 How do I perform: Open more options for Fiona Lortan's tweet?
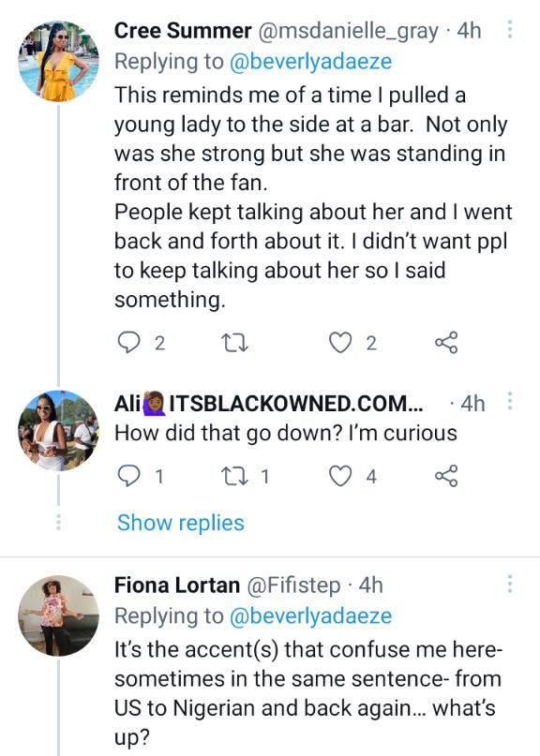pyautogui.click(x=510, y=584)
